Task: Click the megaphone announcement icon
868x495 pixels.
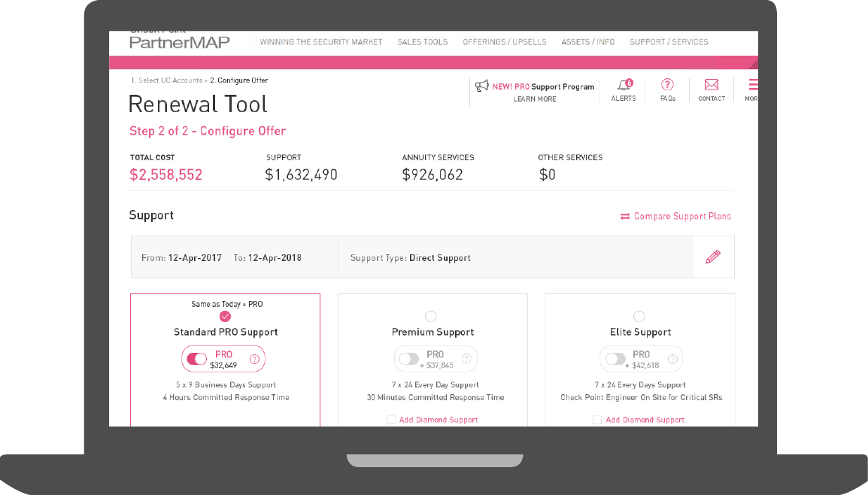Action: tap(481, 86)
